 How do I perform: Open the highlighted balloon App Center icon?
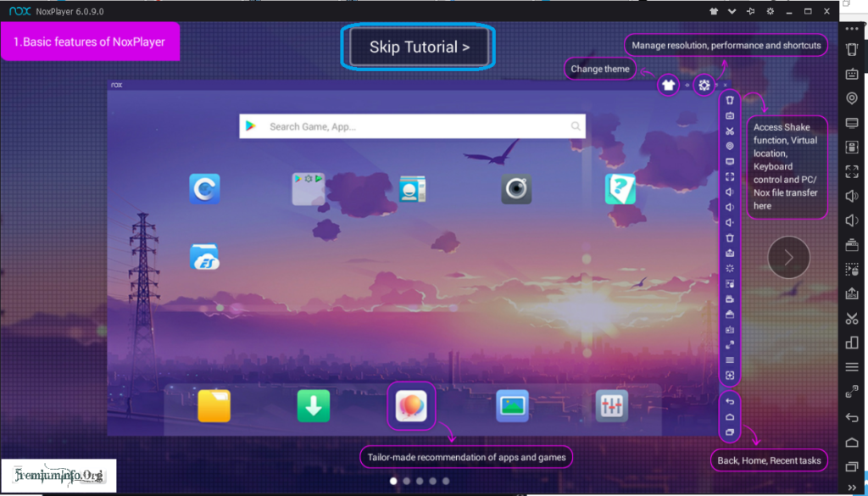(x=411, y=406)
